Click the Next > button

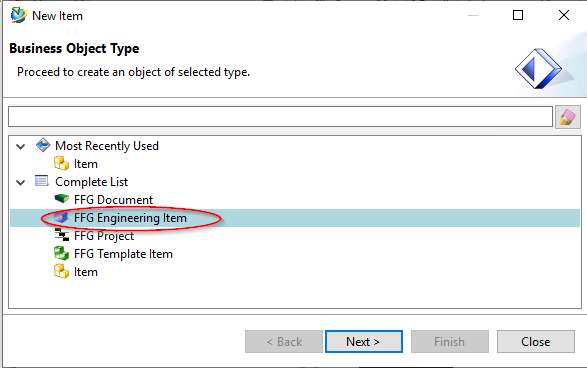pos(364,341)
